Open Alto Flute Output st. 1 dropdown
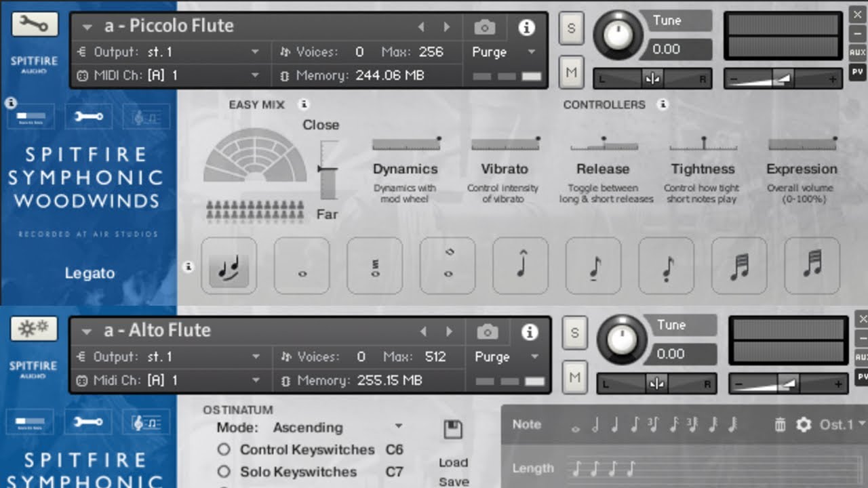 coord(256,357)
